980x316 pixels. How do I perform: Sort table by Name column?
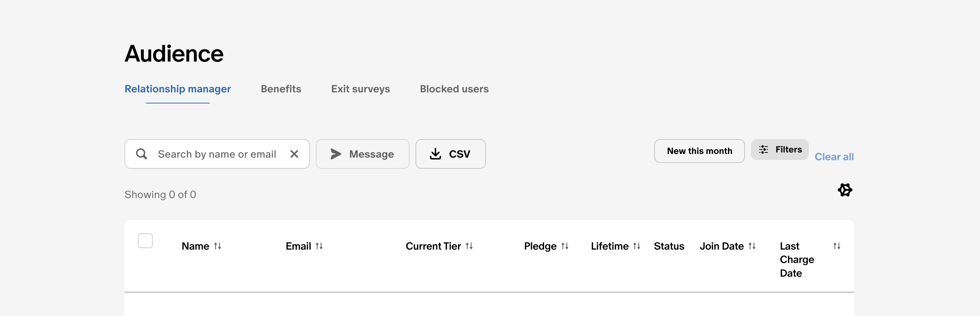(218, 246)
